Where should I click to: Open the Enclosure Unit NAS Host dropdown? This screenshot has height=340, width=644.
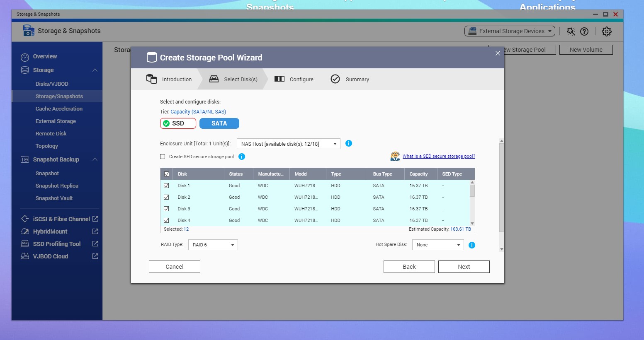288,144
